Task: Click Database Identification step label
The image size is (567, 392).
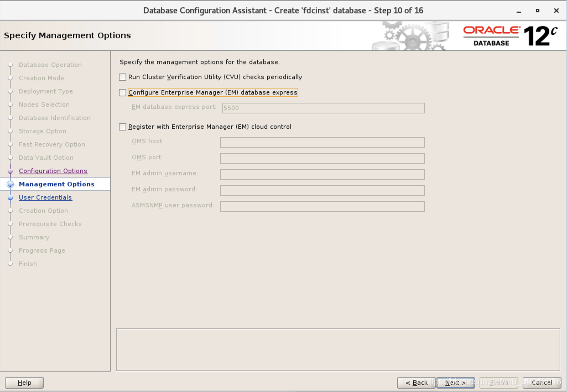Action: pyautogui.click(x=55, y=118)
